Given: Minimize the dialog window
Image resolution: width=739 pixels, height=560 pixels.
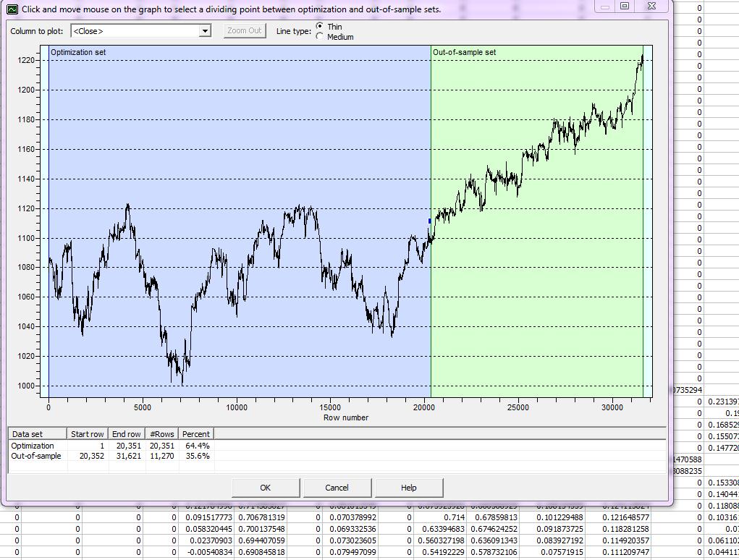Looking at the screenshot, I should click(x=604, y=6).
